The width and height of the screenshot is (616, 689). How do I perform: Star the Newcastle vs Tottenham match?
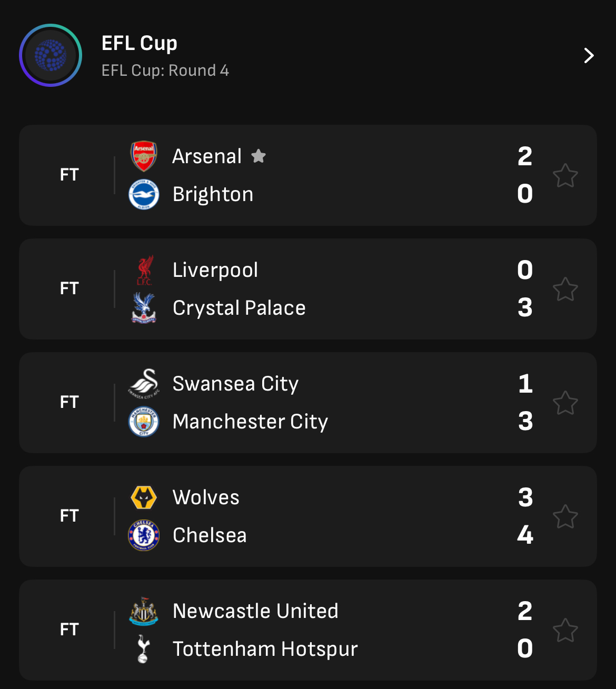click(565, 630)
